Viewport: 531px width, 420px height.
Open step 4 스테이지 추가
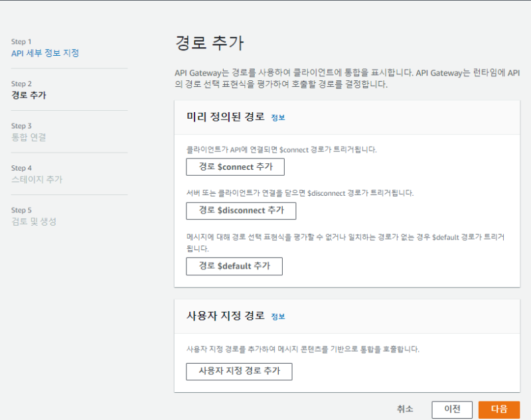tap(37, 179)
